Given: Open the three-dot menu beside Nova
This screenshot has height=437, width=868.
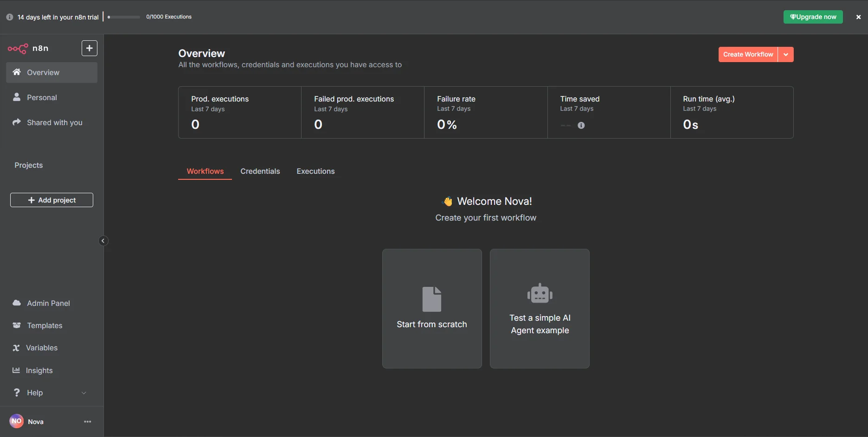Looking at the screenshot, I should coord(88,422).
